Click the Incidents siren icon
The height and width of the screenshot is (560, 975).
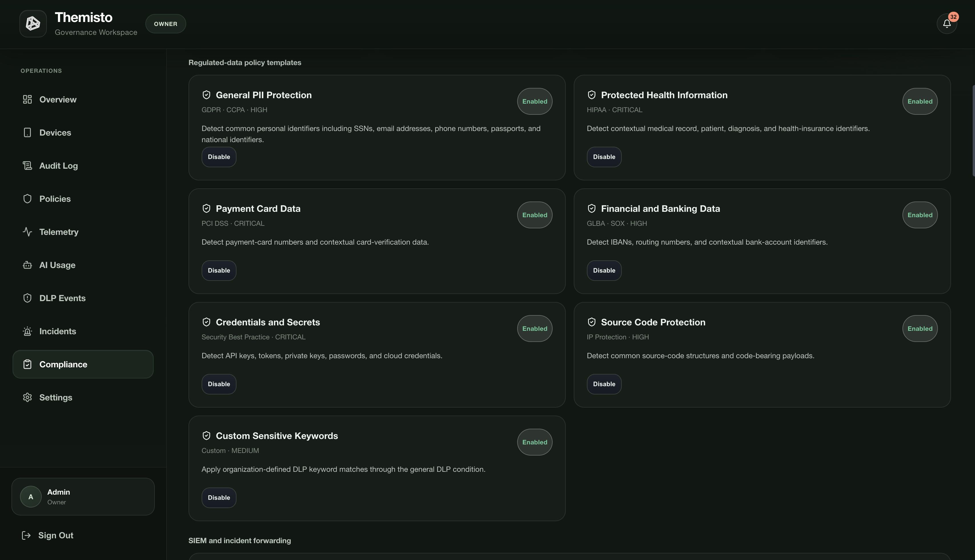27,331
